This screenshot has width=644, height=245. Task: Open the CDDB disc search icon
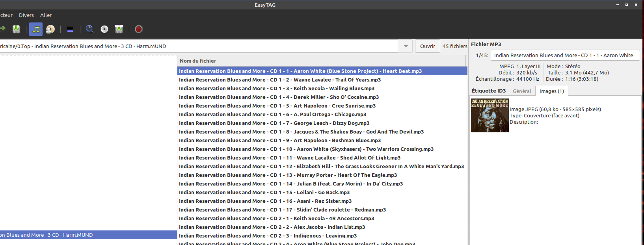tap(104, 29)
